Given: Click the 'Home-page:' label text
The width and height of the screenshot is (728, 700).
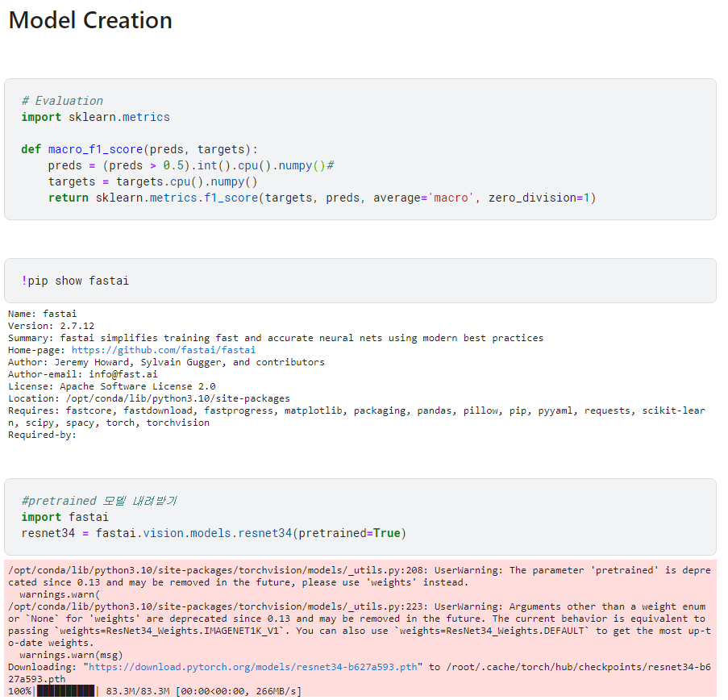Looking at the screenshot, I should [36, 350].
